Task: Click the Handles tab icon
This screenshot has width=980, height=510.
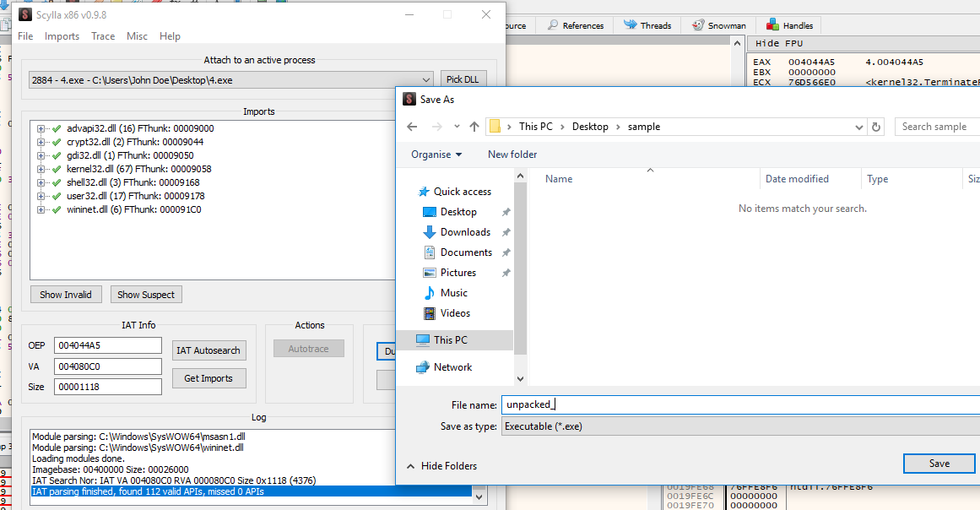Action: tap(772, 25)
